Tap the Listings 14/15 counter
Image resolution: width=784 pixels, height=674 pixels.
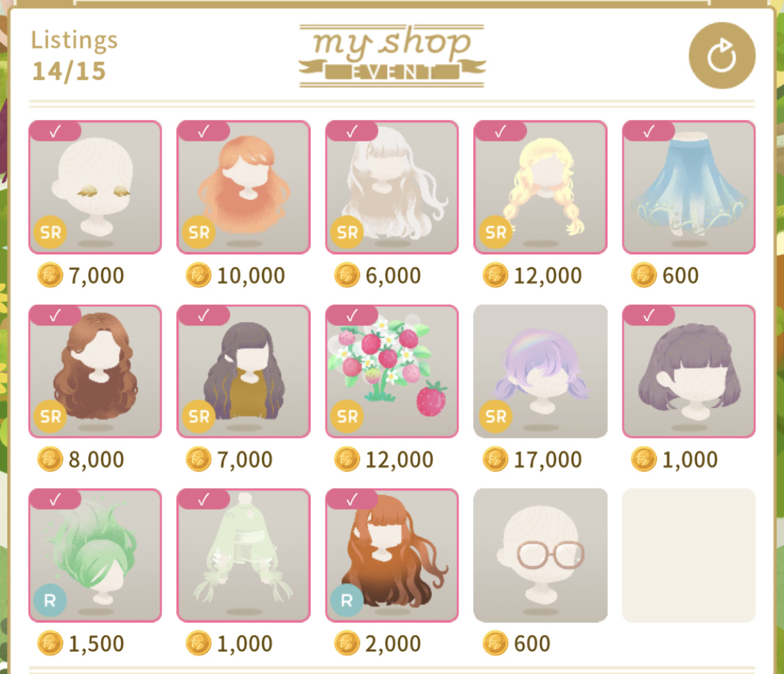74,56
